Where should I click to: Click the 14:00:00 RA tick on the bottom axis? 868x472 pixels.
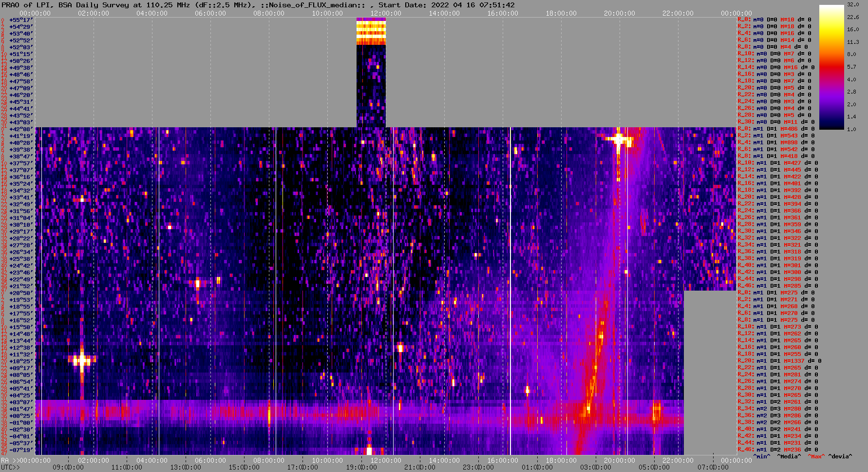[444, 460]
